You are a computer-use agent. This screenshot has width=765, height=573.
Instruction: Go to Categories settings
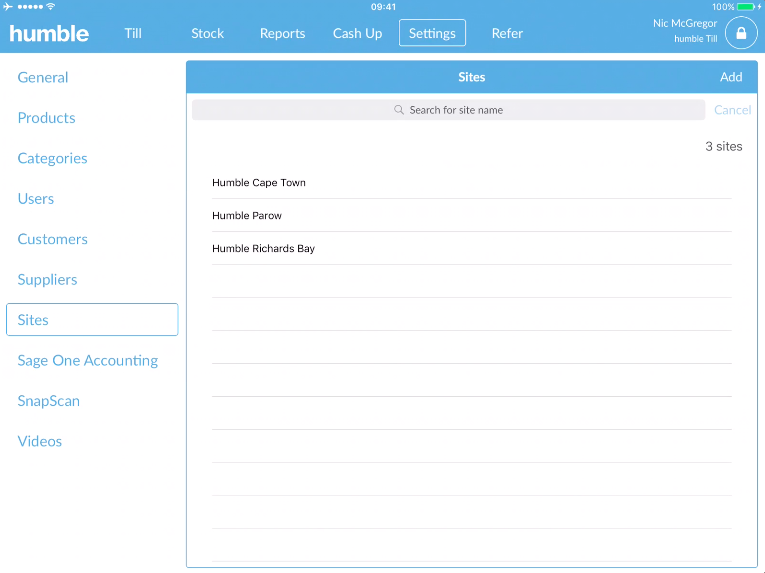coord(52,158)
